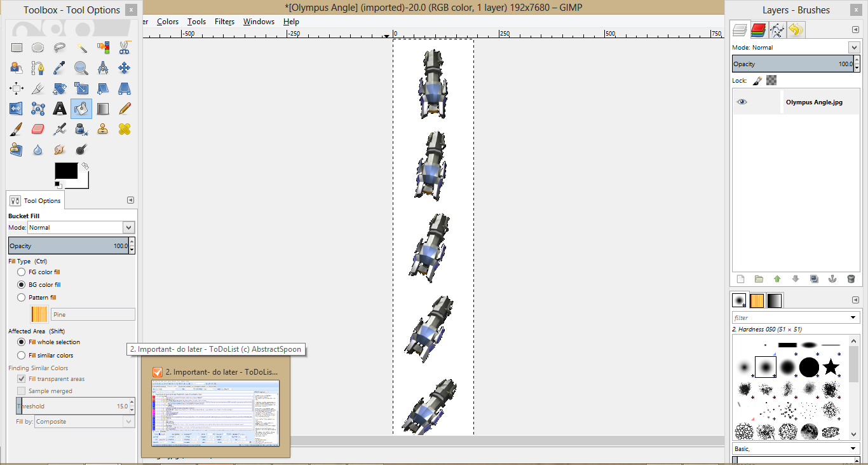
Task: Select Fill whole selection option
Action: [x=22, y=342]
